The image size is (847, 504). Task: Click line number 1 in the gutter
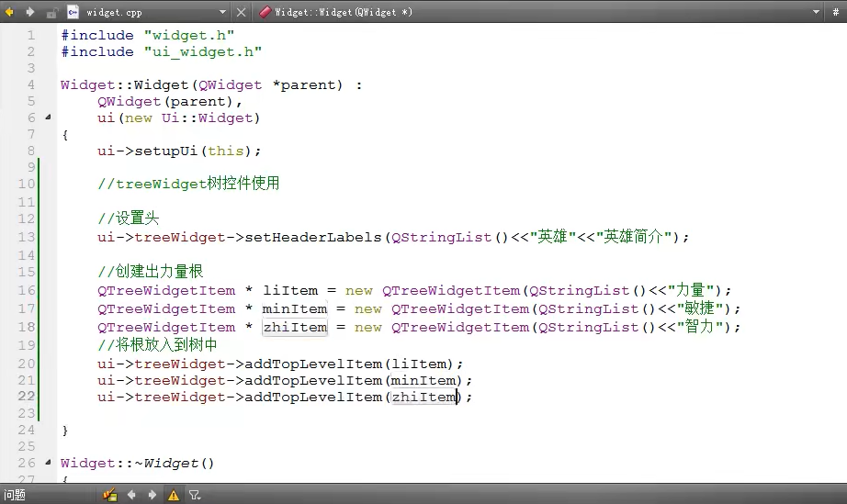pos(31,35)
